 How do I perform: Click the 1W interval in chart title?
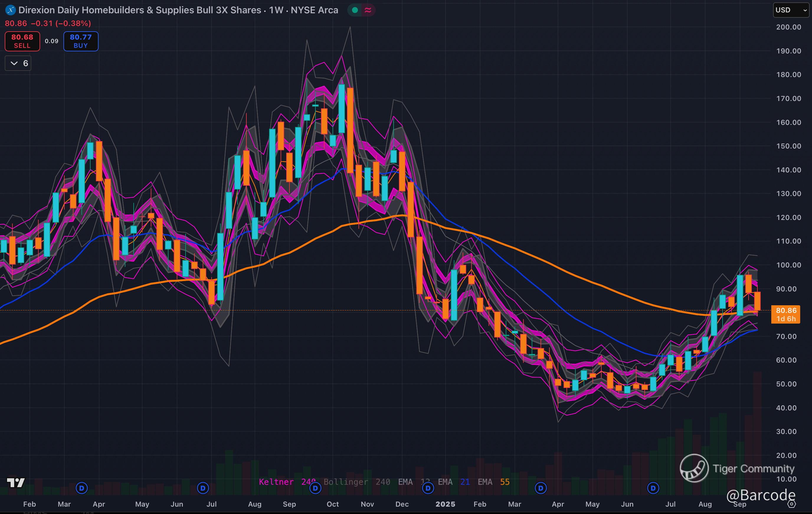tap(276, 10)
